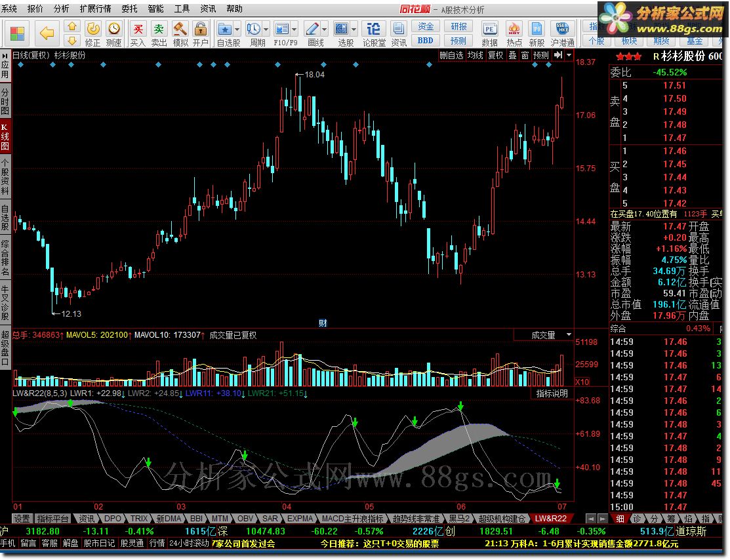Viewport: 730px width, 560px height.
Task: Click the toolbar 预测 button under 研报
Action: click(x=458, y=41)
